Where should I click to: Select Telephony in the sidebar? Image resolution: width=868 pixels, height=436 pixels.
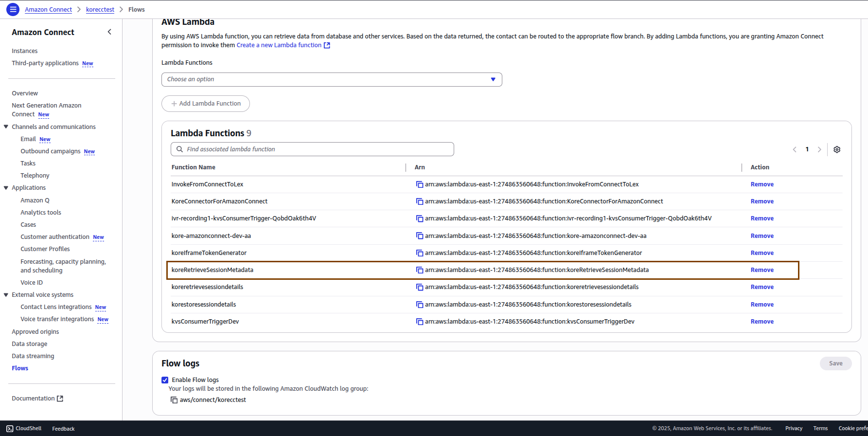(x=35, y=176)
